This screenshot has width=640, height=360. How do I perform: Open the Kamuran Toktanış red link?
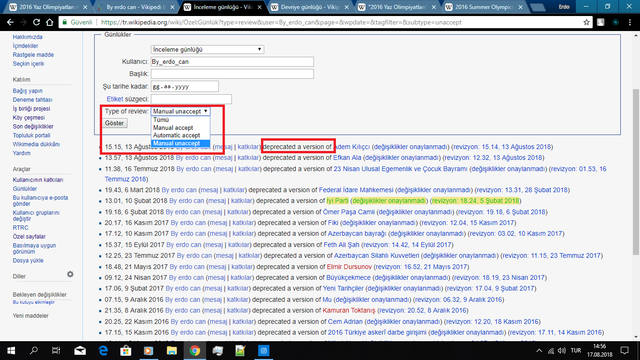(349, 310)
